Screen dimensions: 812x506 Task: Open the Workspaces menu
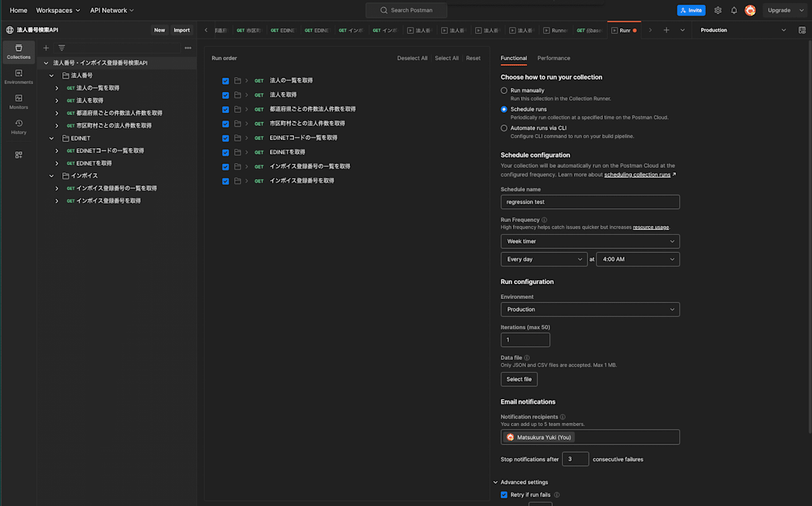click(x=58, y=10)
